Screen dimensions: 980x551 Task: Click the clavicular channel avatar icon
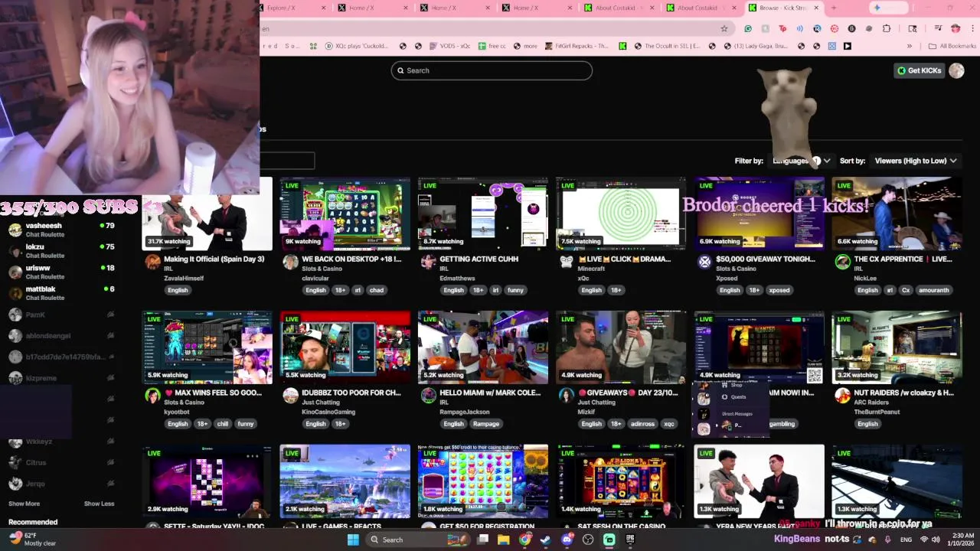pyautogui.click(x=291, y=262)
